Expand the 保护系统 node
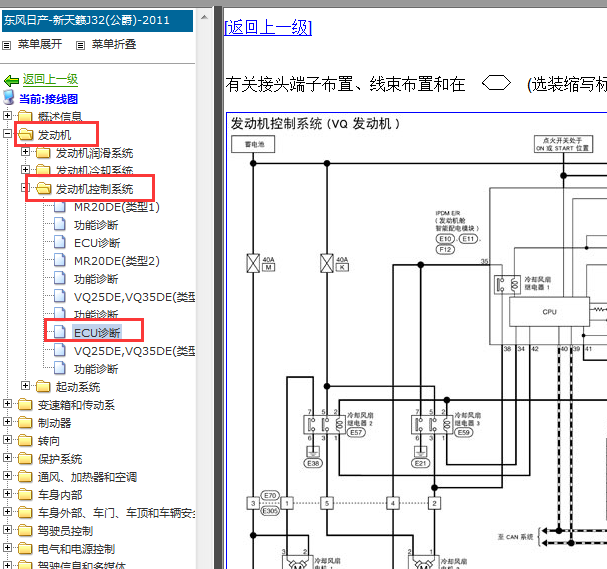This screenshot has width=607, height=569. (x=7, y=457)
